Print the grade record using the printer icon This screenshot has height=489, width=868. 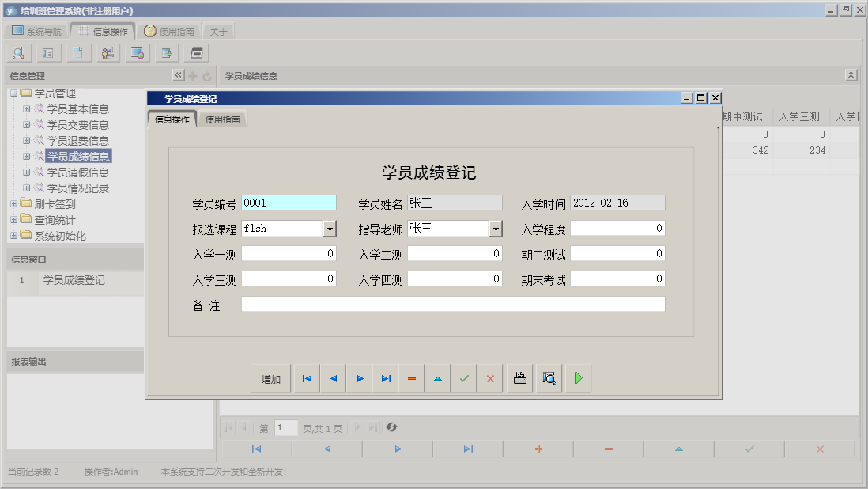[x=519, y=377]
